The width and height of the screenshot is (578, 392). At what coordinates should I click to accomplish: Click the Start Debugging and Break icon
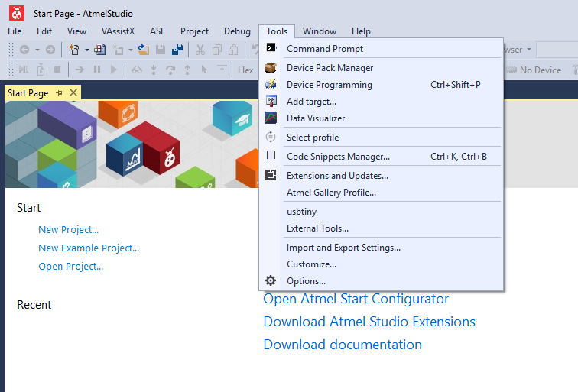coord(24,70)
